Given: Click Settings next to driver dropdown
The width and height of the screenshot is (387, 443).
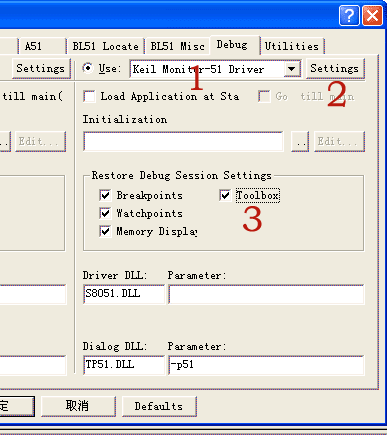Looking at the screenshot, I should tap(335, 69).
